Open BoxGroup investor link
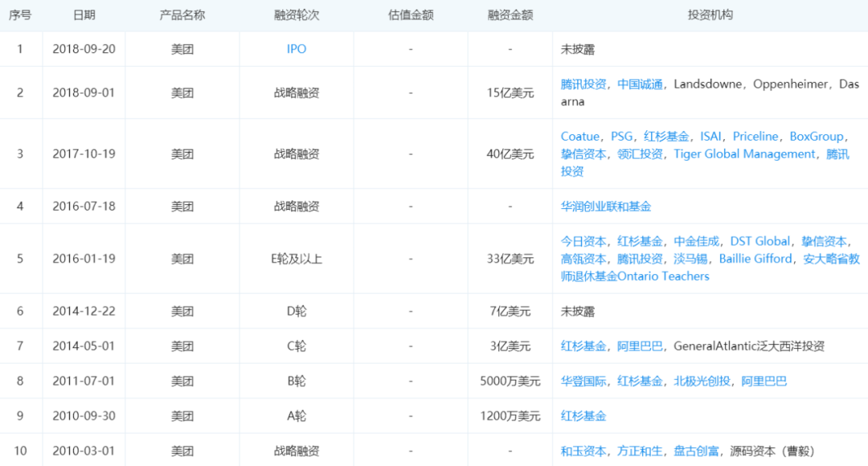 coord(817,136)
